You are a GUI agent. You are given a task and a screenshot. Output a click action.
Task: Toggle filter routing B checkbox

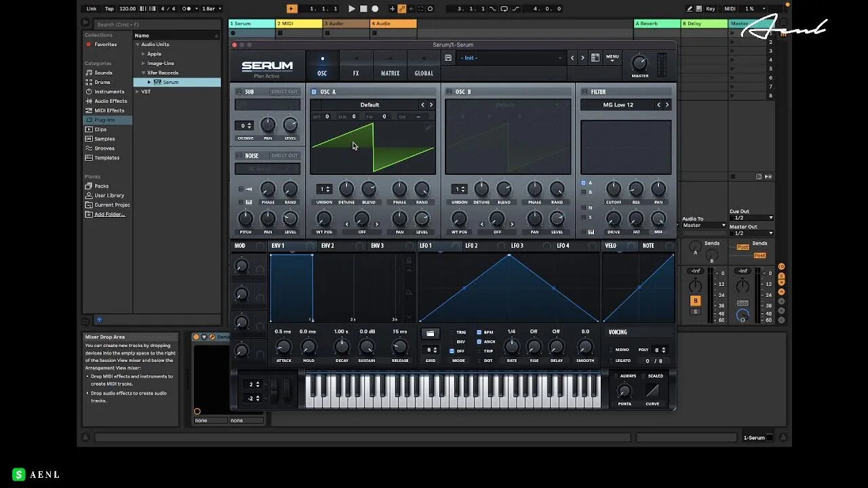coord(583,192)
